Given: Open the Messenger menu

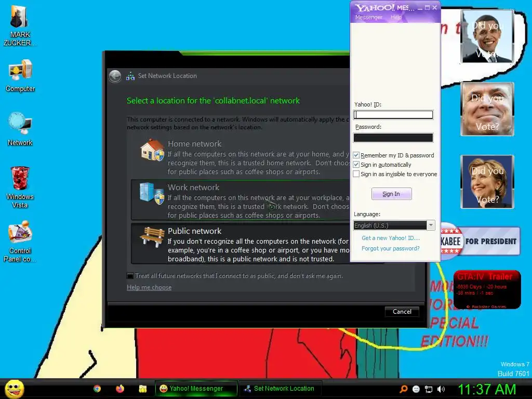Looking at the screenshot, I should point(369,17).
